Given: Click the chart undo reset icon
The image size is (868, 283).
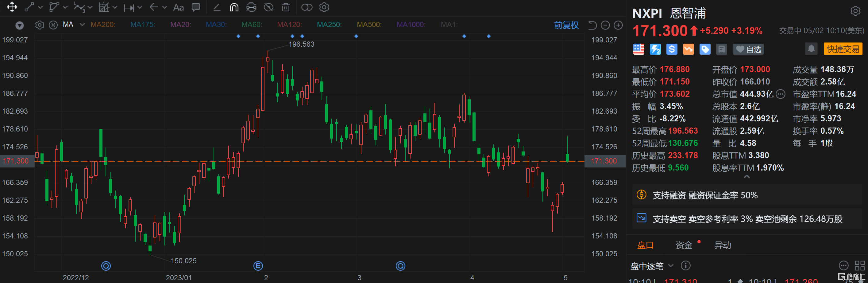Looking at the screenshot, I should click(x=592, y=25).
